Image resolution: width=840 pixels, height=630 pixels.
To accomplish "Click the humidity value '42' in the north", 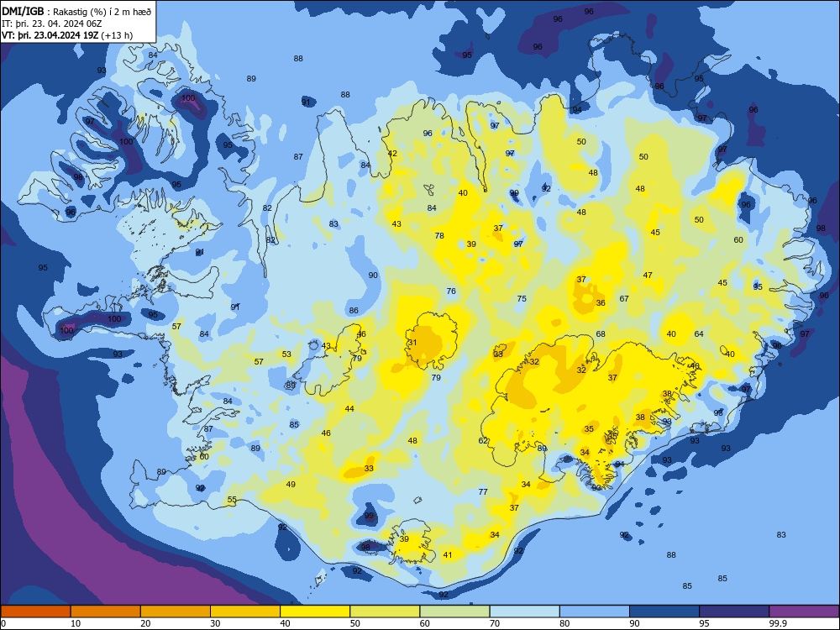I will point(392,153).
